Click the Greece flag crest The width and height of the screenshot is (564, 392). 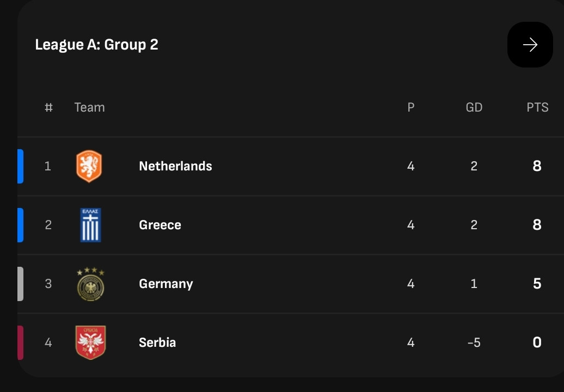[x=90, y=225]
